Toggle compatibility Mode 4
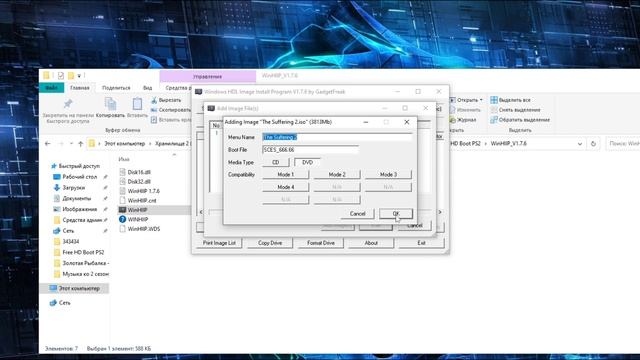 (286, 187)
